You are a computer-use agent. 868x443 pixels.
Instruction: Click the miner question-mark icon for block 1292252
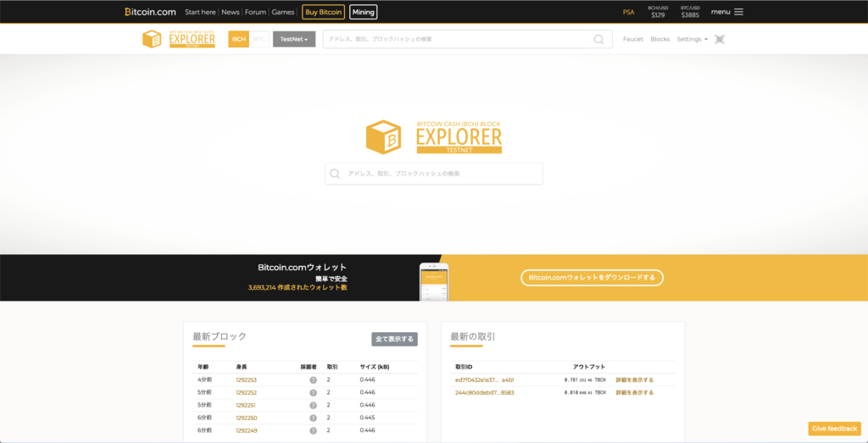pos(313,393)
